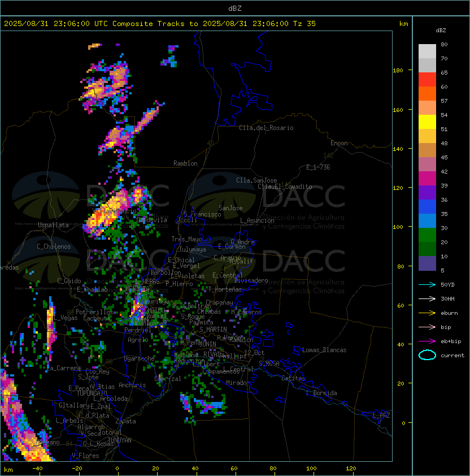Click the 'current' legend label
Screen dimensions: 470x476
pyautogui.click(x=452, y=356)
